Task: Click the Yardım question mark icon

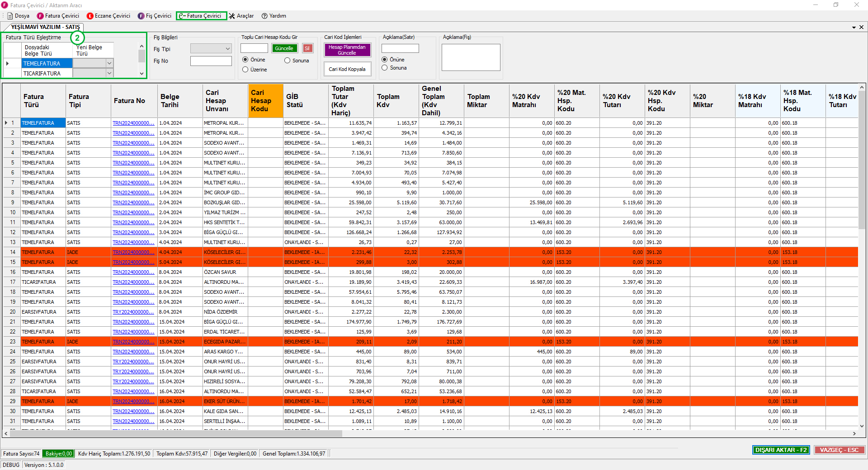Action: point(264,16)
